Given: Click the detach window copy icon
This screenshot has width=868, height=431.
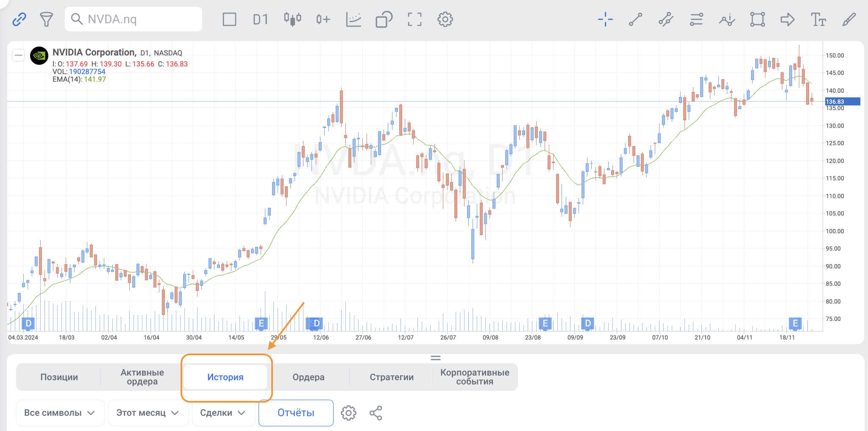Looking at the screenshot, I should click(x=384, y=19).
